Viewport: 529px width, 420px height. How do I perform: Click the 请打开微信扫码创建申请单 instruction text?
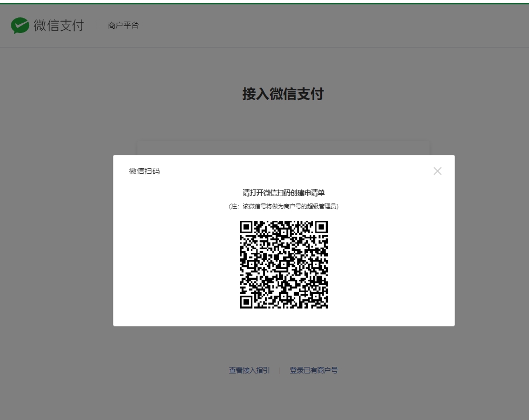(x=283, y=193)
